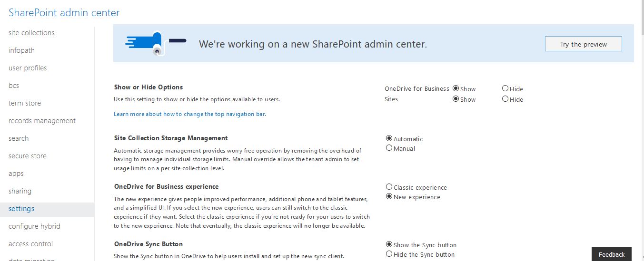Screen dimensions: 644x261
Task: Open the Feedback button
Action: [612, 254]
